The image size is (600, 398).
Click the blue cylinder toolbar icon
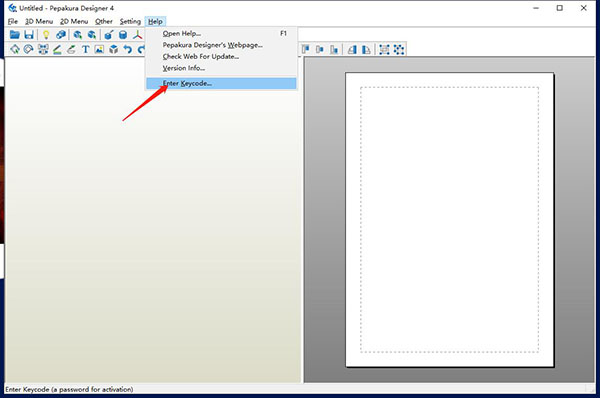coord(123,35)
